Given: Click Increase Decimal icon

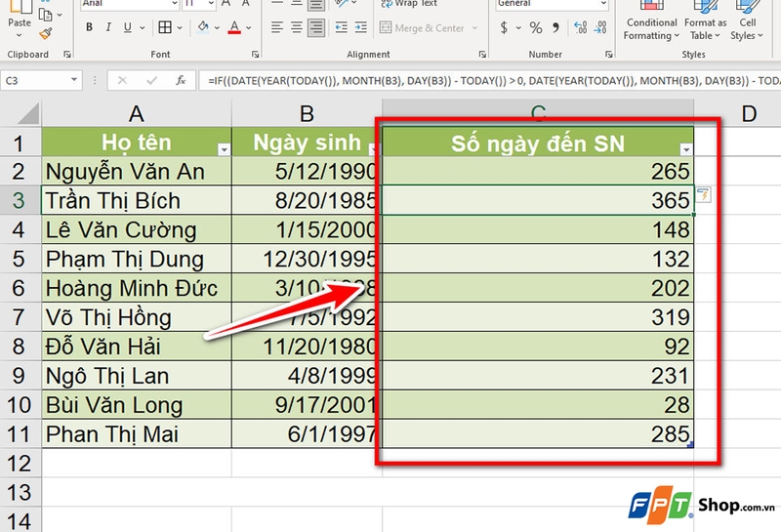Looking at the screenshot, I should tap(580, 27).
